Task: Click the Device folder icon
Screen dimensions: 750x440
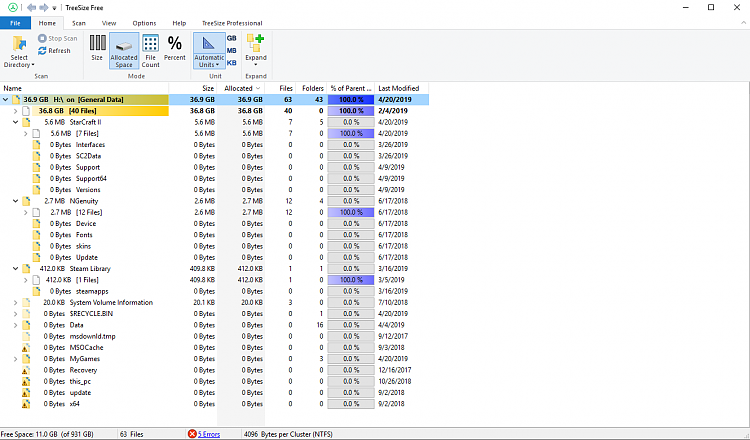Action: click(x=36, y=223)
